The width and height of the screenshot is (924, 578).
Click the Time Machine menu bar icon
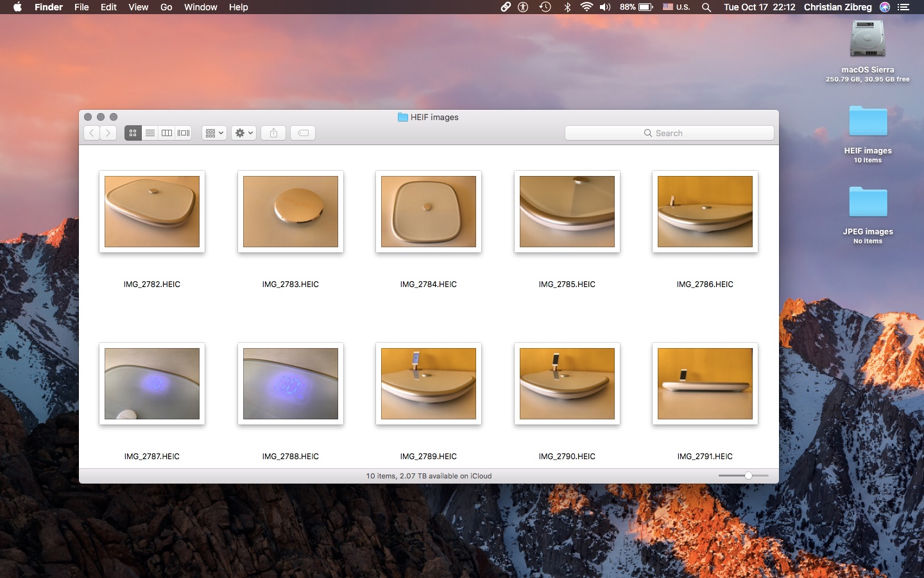coord(545,7)
